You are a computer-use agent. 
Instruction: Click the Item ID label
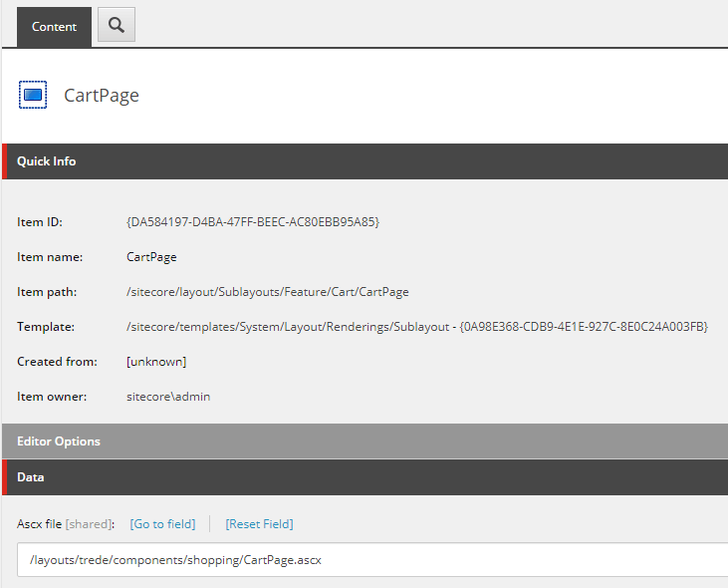click(x=40, y=221)
